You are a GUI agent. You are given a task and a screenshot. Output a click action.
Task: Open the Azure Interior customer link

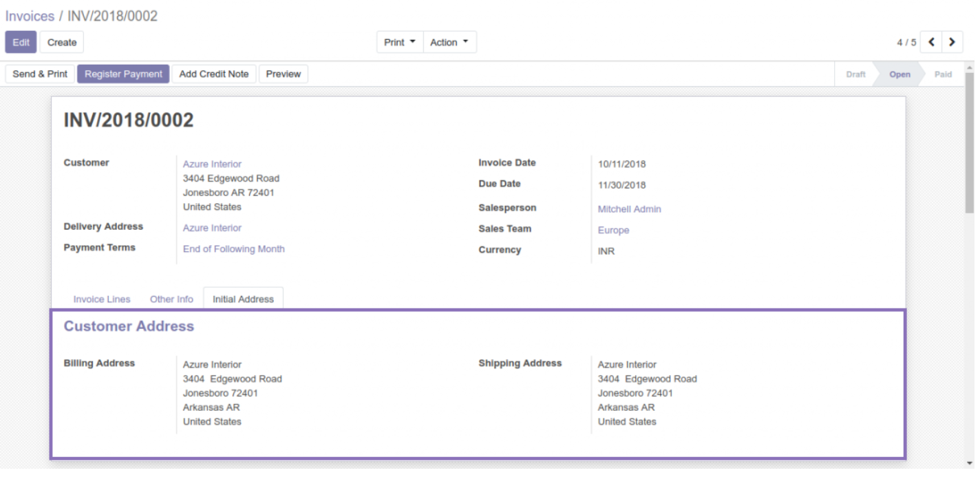(212, 164)
